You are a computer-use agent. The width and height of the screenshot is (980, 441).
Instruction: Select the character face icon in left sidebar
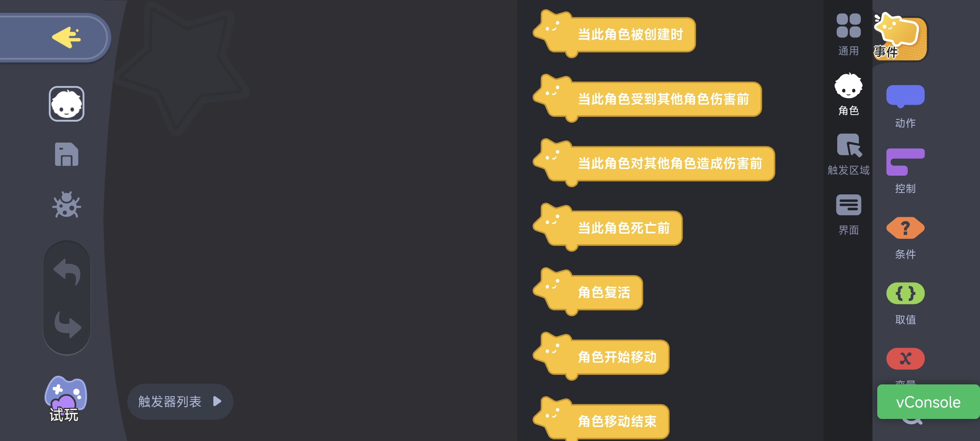tap(66, 104)
